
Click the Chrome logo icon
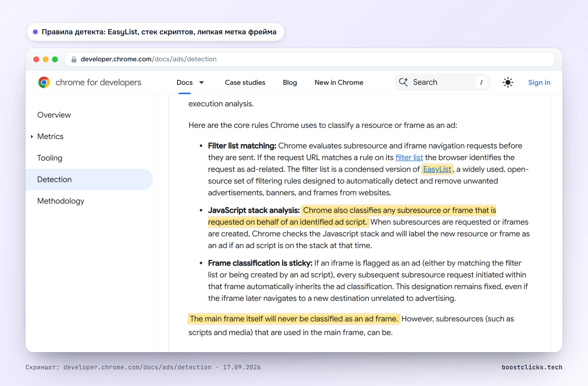(x=44, y=82)
